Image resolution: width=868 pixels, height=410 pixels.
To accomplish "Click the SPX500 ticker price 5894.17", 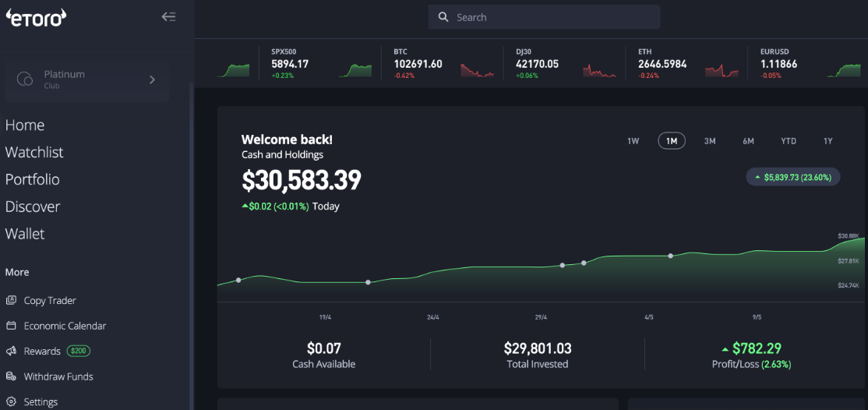I will click(x=290, y=64).
